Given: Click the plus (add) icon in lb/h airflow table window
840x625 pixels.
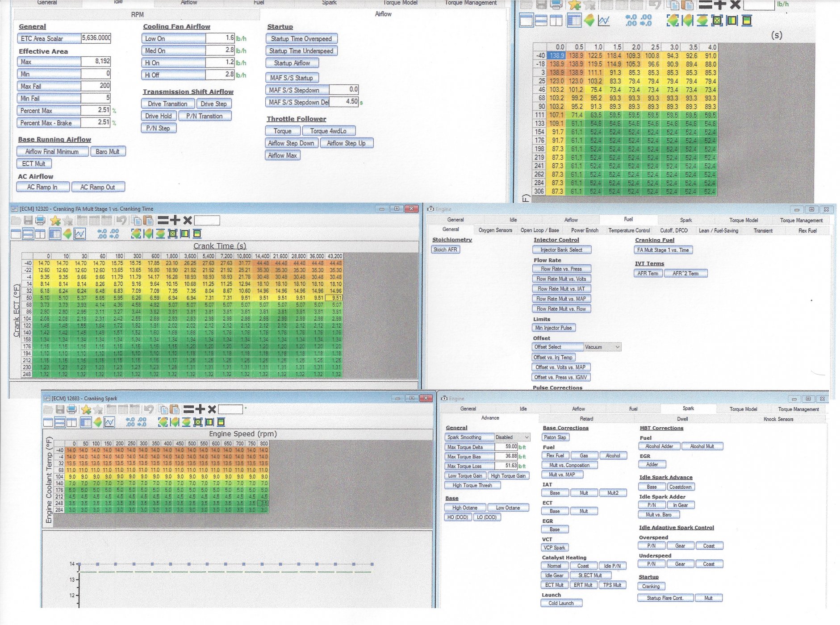Looking at the screenshot, I should coord(720,5).
